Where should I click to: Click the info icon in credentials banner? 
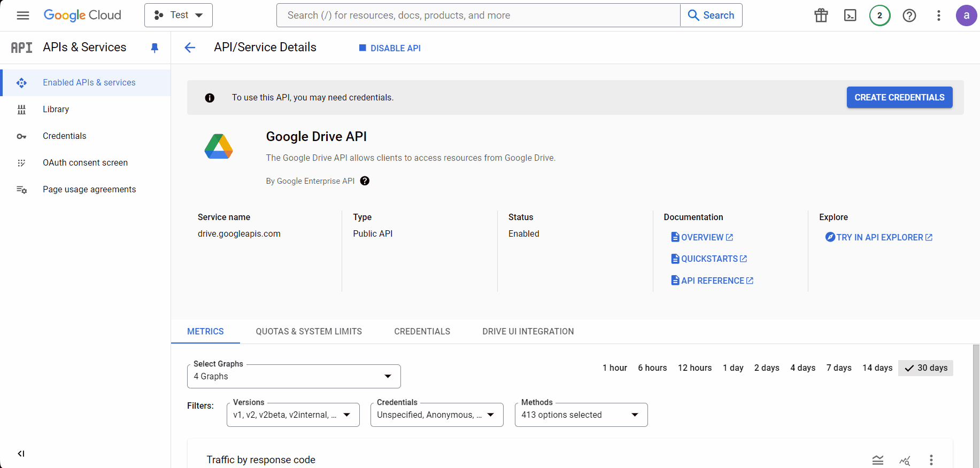pyautogui.click(x=210, y=98)
